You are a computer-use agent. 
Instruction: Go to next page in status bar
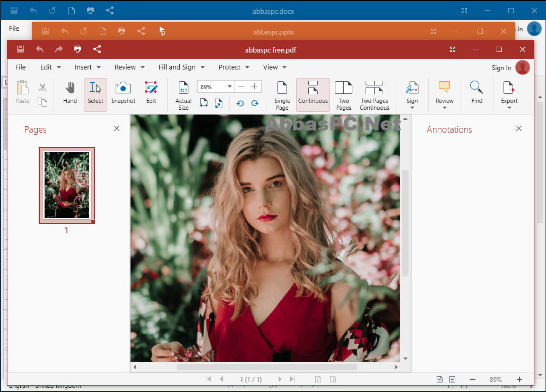280,379
